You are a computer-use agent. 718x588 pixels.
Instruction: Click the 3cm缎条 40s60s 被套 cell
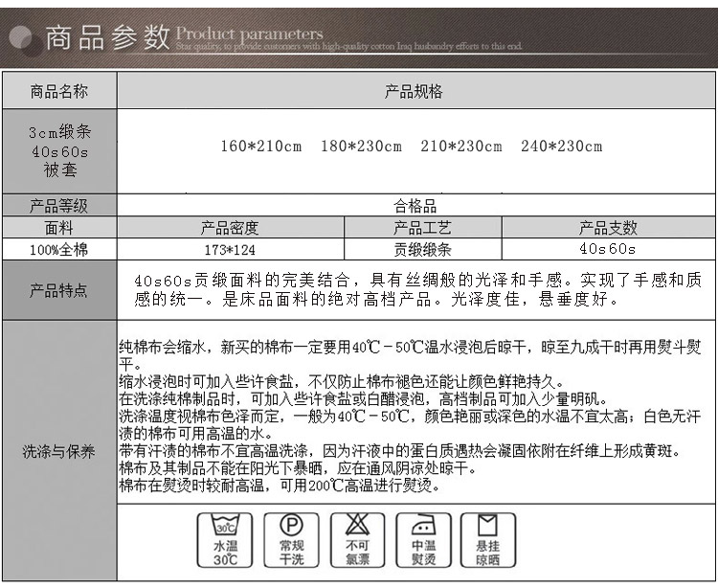[x=59, y=151]
